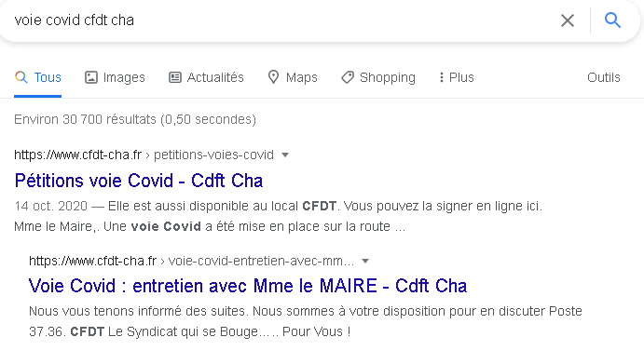644x364 pixels.
Task: Open the Shopping tab
Action: pos(378,77)
